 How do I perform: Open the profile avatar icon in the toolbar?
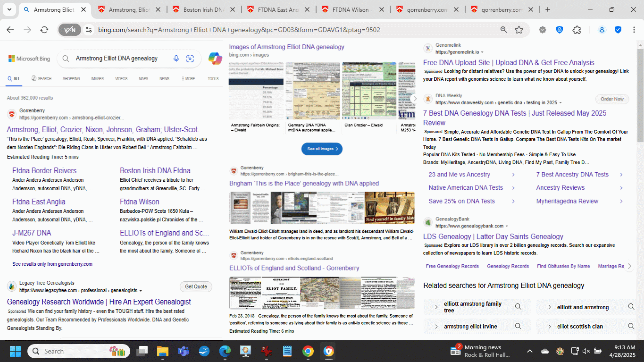(602, 30)
